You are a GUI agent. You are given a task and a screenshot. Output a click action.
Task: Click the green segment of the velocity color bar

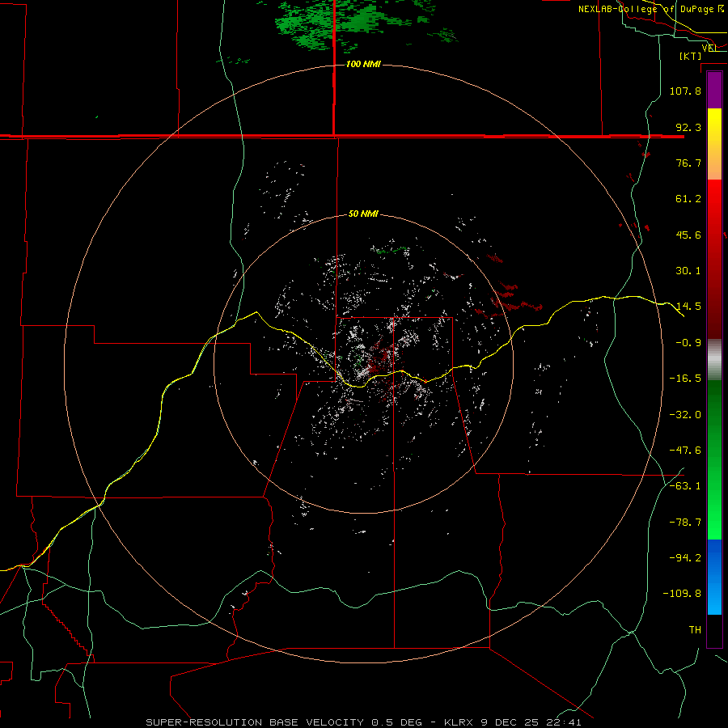[714, 460]
